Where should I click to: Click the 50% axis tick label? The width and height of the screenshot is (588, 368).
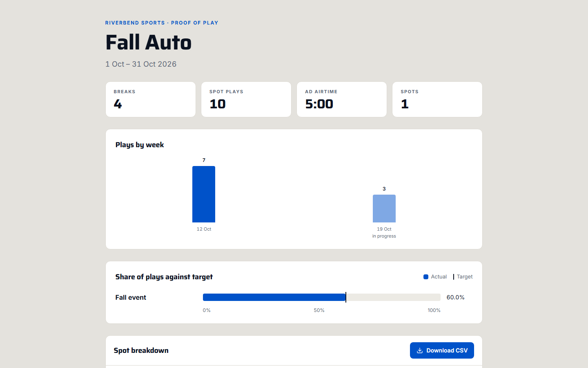[x=319, y=310]
